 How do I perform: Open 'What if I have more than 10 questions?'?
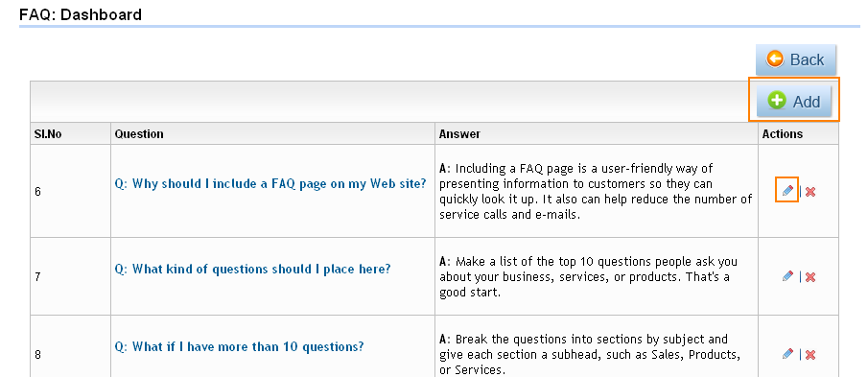click(x=239, y=347)
